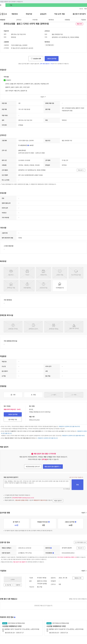
Task: Click the 관심정보 등록 heart button
Action: coord(36,59)
